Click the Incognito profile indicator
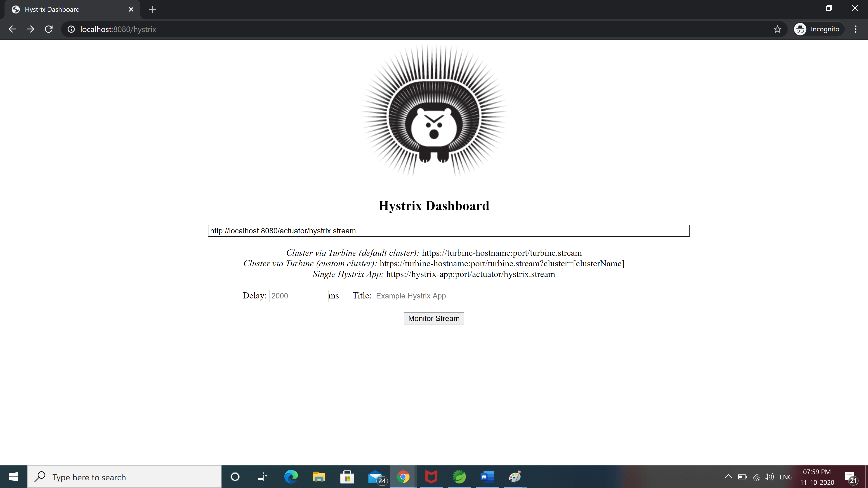This screenshot has height=488, width=868. click(x=818, y=29)
